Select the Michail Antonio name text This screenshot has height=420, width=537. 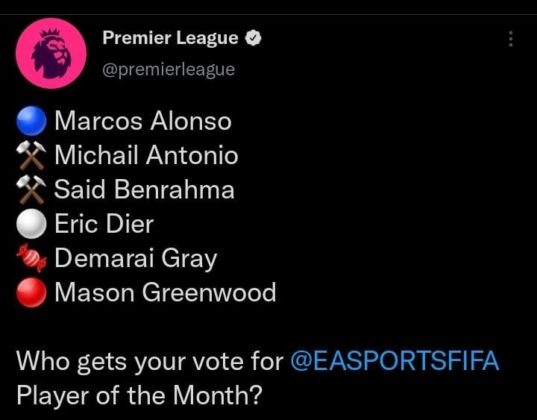click(146, 155)
